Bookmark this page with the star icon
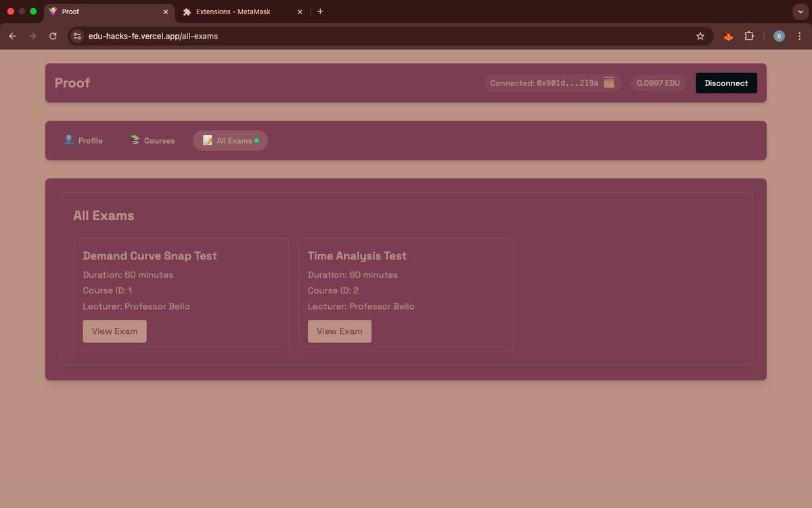Image resolution: width=812 pixels, height=508 pixels. tap(700, 37)
